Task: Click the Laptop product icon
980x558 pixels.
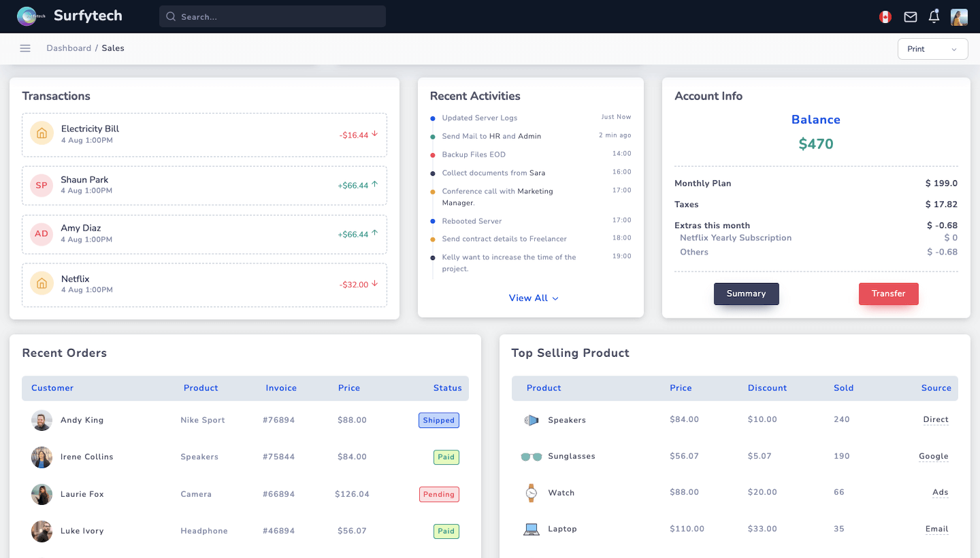Action: click(x=531, y=529)
